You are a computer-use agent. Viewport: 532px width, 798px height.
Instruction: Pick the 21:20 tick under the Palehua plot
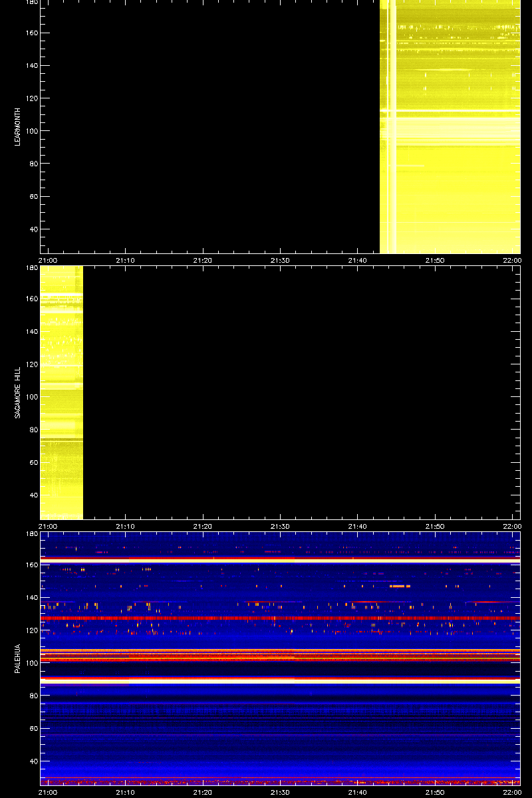pos(202,792)
